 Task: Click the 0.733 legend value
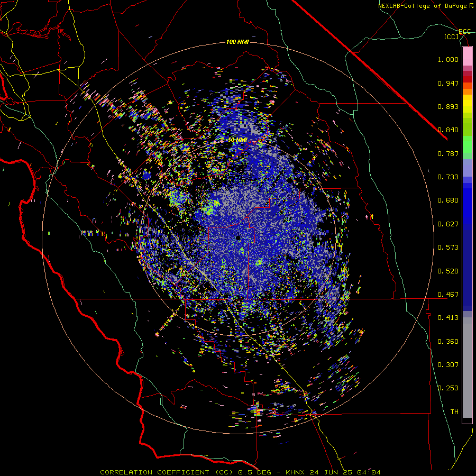pyautogui.click(x=448, y=177)
